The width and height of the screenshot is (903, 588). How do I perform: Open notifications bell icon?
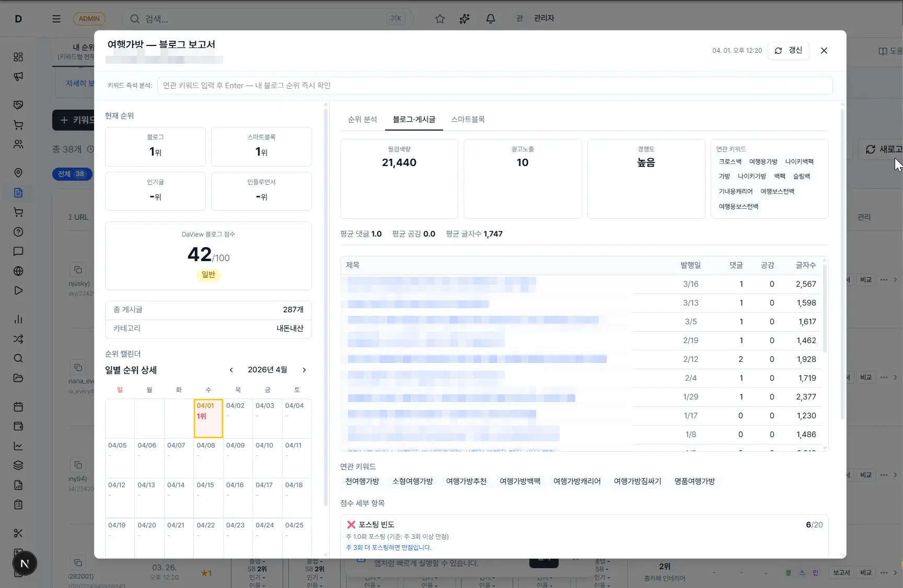(x=490, y=19)
